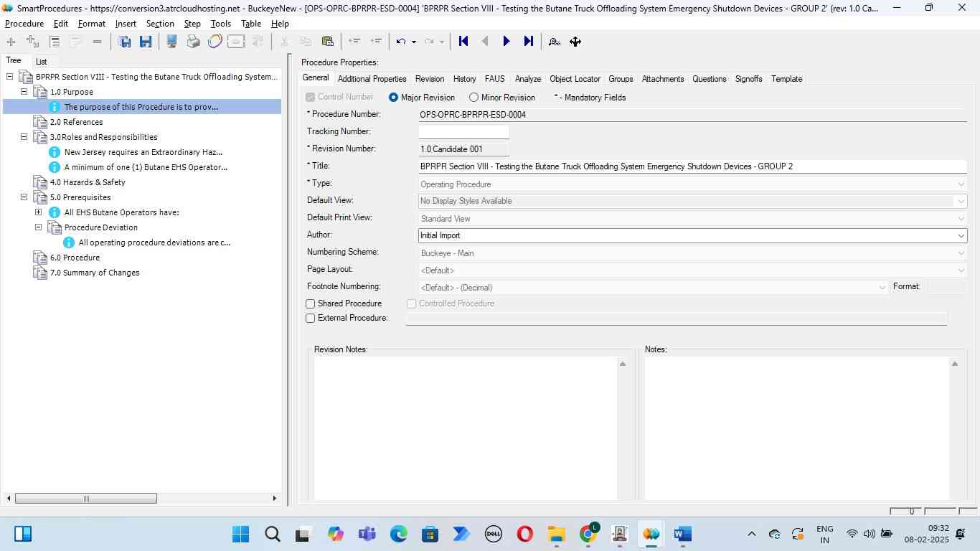
Task: Click the find binoculars icon
Action: [x=554, y=42]
